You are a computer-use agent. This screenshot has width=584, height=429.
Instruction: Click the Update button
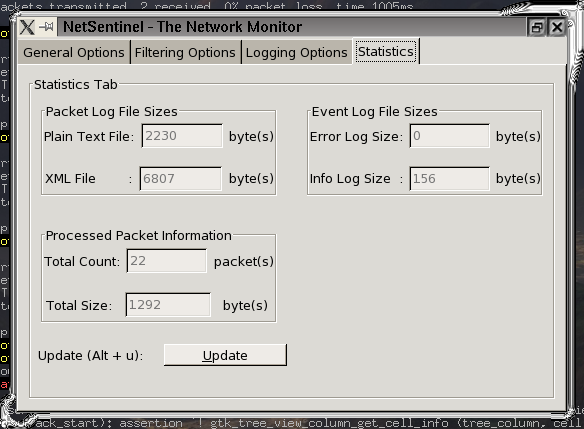[x=225, y=355]
